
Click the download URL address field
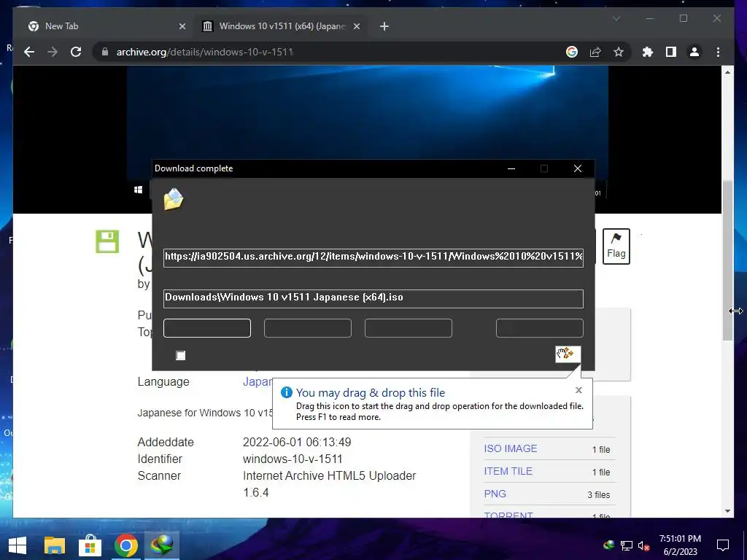tap(373, 257)
